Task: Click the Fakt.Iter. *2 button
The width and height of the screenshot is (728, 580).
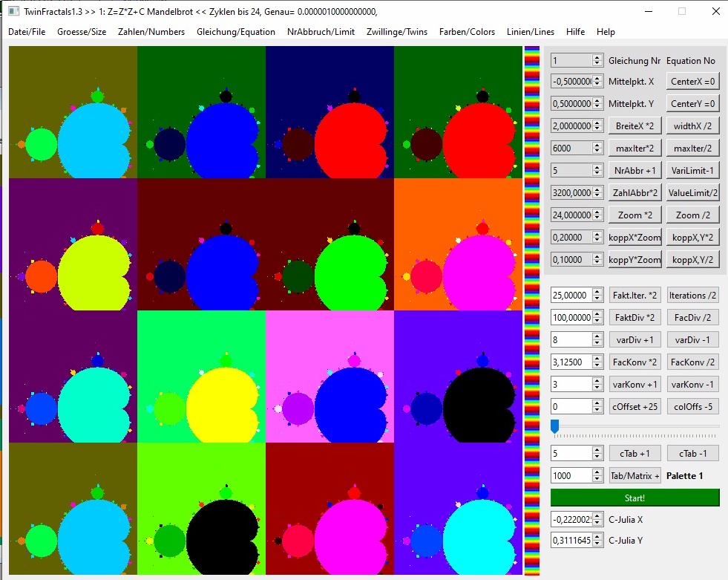Action: click(634, 295)
